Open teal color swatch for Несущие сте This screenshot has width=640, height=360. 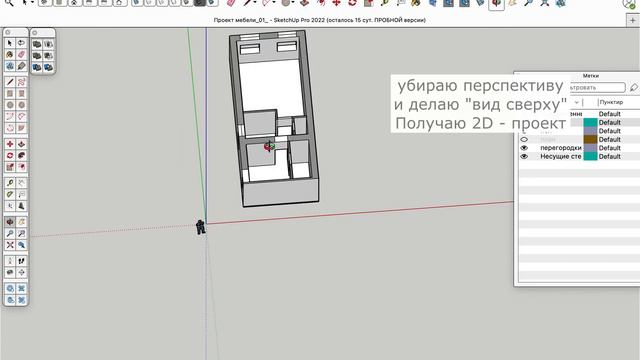(x=590, y=156)
